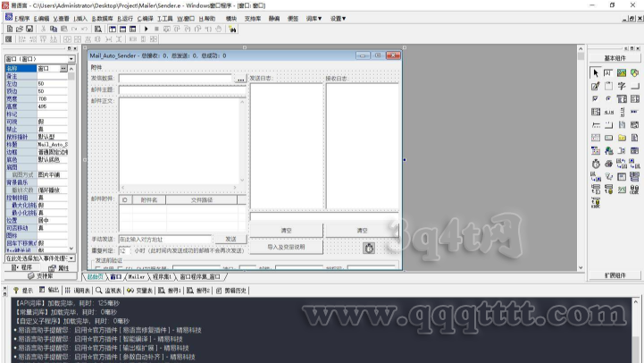Click the mail subject input field
The height and width of the screenshot is (363, 644).
[182, 89]
